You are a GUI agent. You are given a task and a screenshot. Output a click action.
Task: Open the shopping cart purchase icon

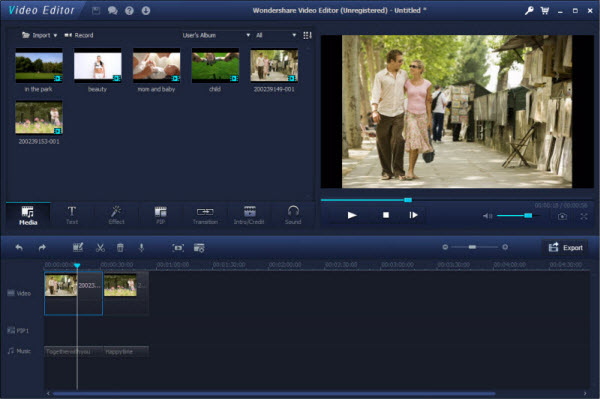545,11
